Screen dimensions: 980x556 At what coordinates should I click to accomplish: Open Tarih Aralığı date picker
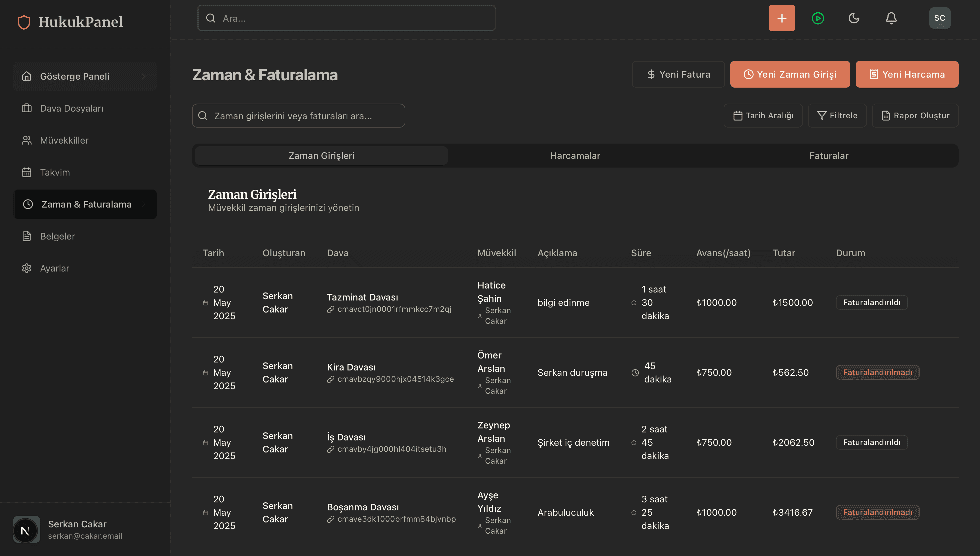763,116
